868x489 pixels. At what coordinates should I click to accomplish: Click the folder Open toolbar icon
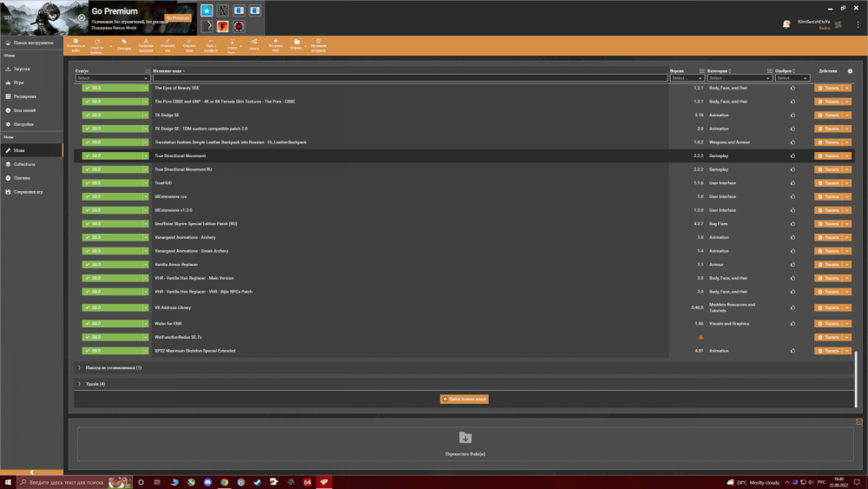click(x=297, y=45)
